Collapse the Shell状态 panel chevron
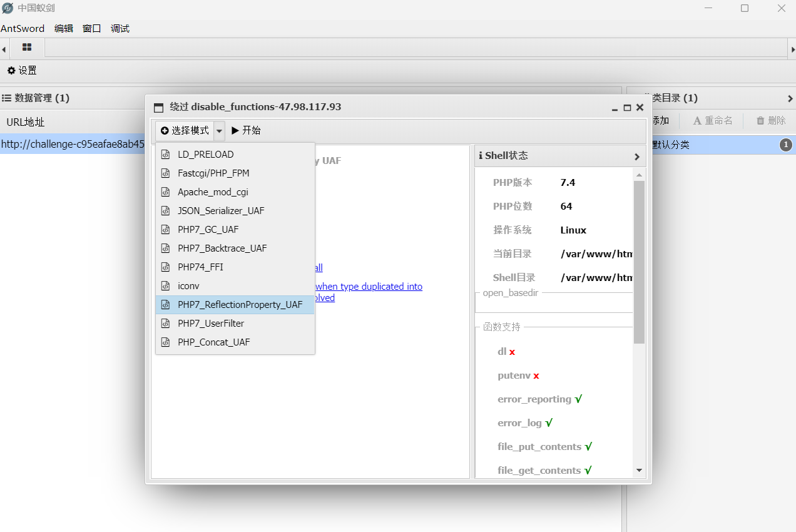 (636, 156)
